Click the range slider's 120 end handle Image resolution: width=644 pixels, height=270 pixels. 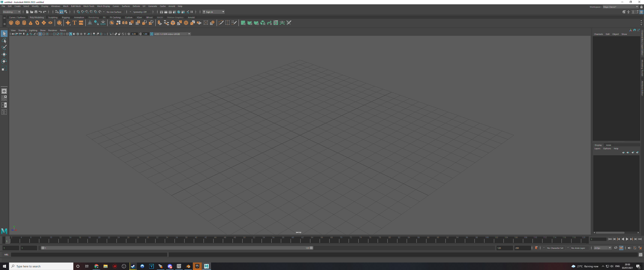point(311,248)
